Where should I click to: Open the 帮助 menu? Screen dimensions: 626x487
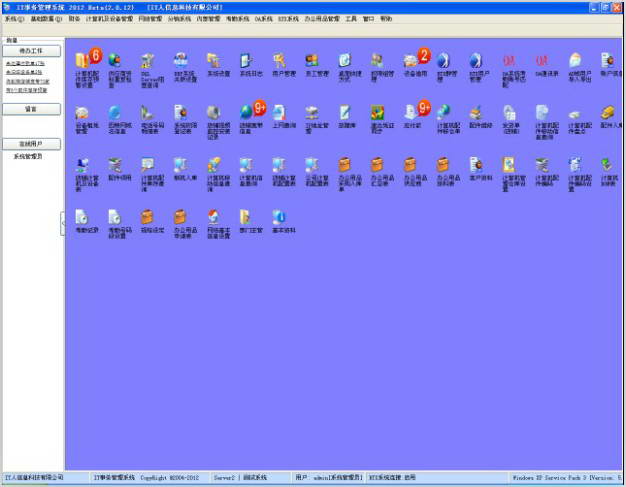pos(386,19)
